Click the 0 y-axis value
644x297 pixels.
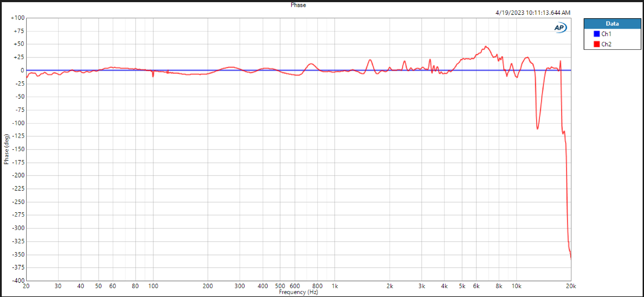tap(22, 70)
